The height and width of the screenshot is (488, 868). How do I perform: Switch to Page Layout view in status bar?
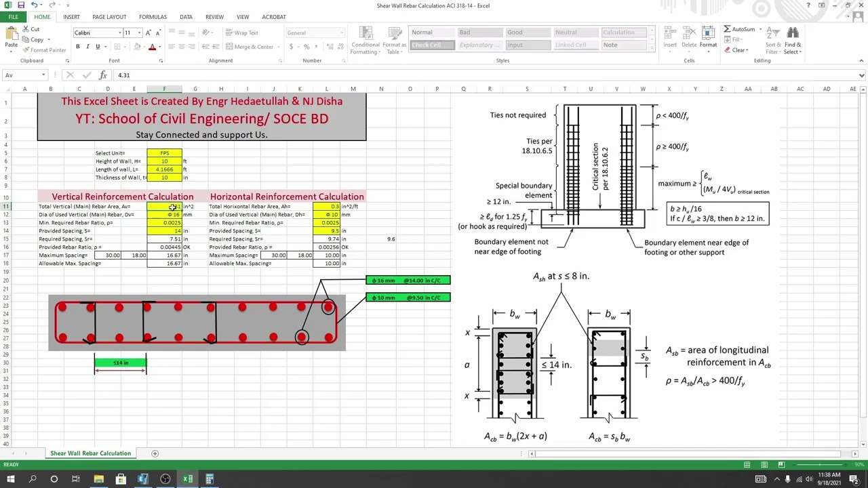point(764,464)
